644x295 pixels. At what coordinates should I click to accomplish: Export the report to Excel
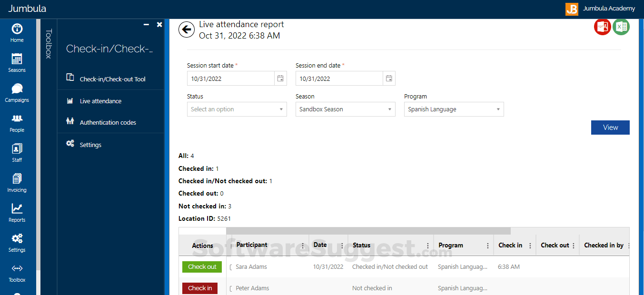[x=621, y=27]
